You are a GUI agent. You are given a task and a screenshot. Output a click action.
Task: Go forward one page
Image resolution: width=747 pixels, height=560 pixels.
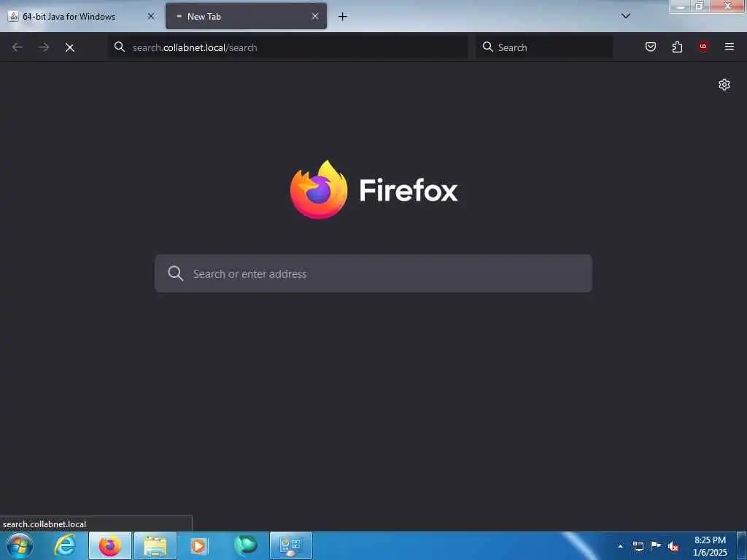[x=44, y=47]
